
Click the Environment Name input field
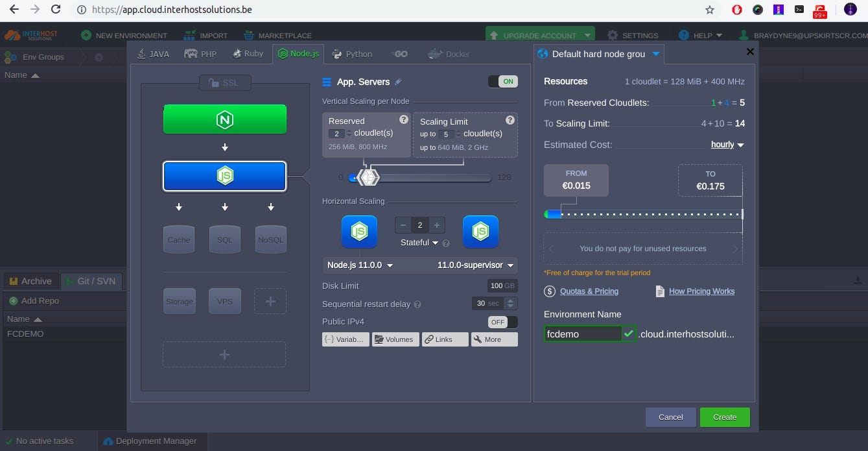click(583, 334)
